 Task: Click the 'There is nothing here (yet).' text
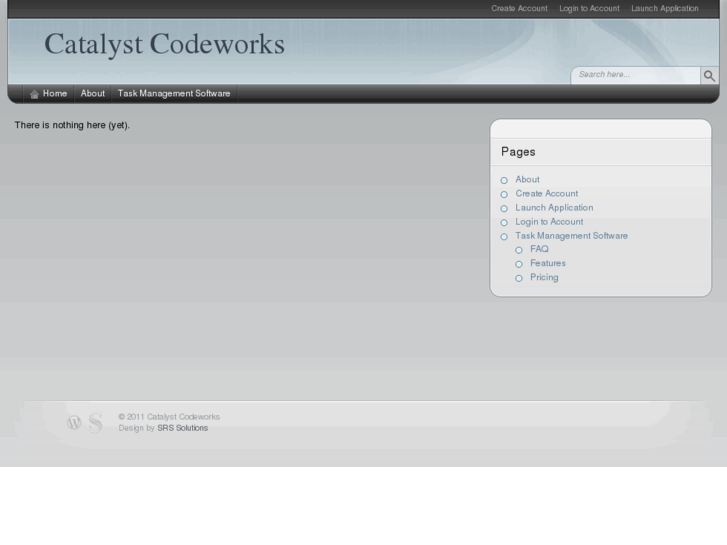[x=72, y=125]
